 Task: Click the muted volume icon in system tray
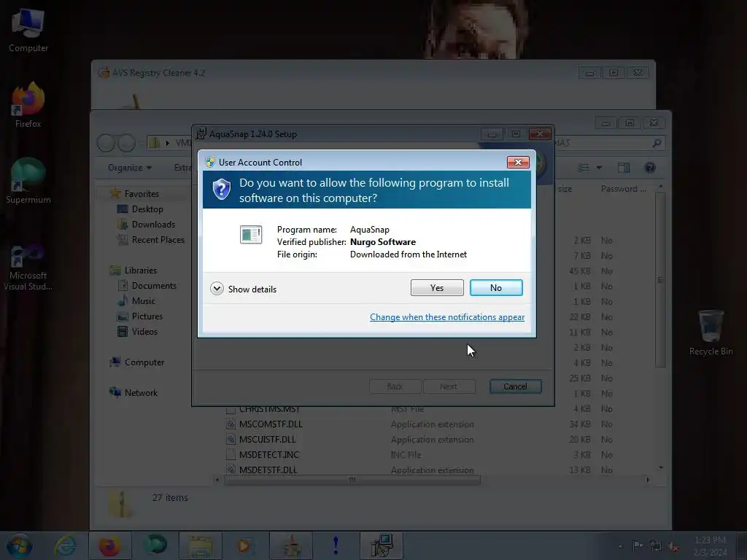673,546
